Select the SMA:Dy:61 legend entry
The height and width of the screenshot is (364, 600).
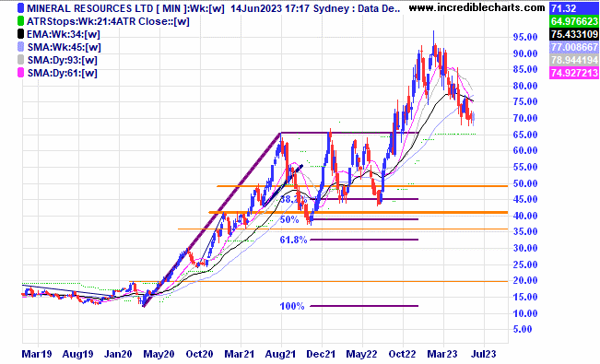(x=63, y=73)
